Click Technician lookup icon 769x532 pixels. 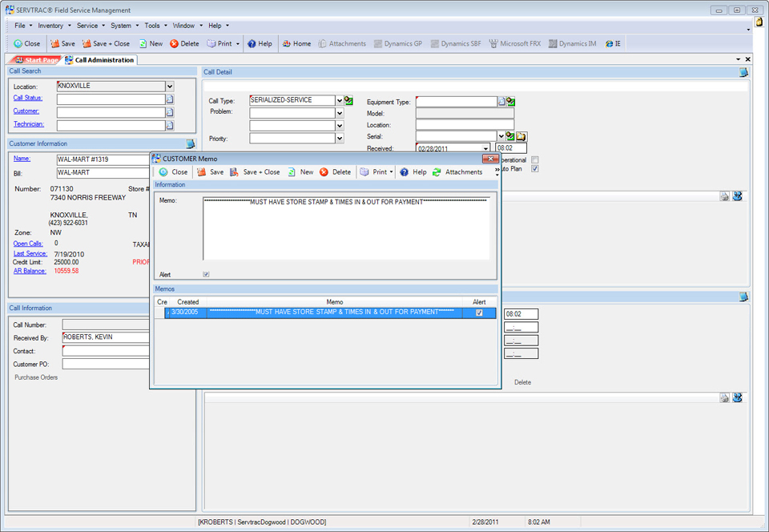pyautogui.click(x=170, y=126)
